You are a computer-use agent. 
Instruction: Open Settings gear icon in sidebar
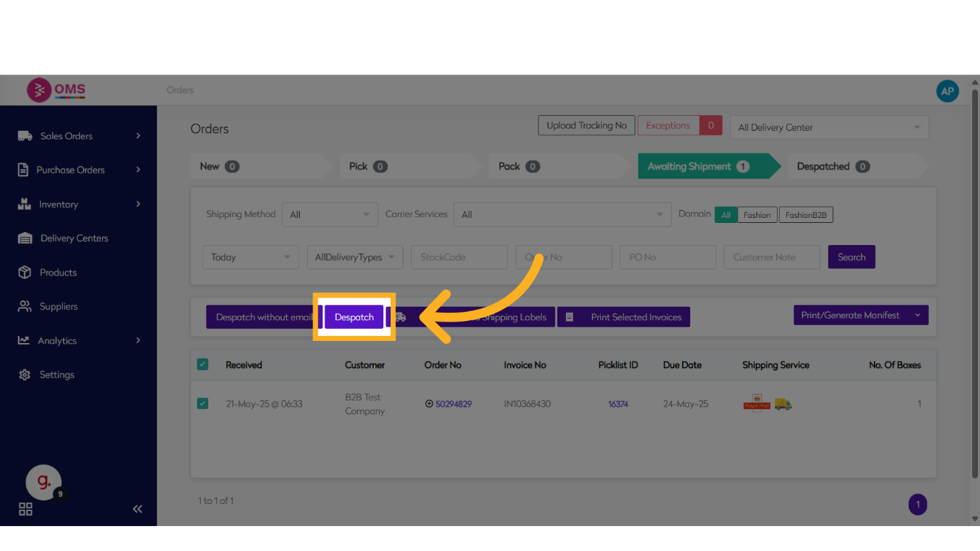[25, 375]
